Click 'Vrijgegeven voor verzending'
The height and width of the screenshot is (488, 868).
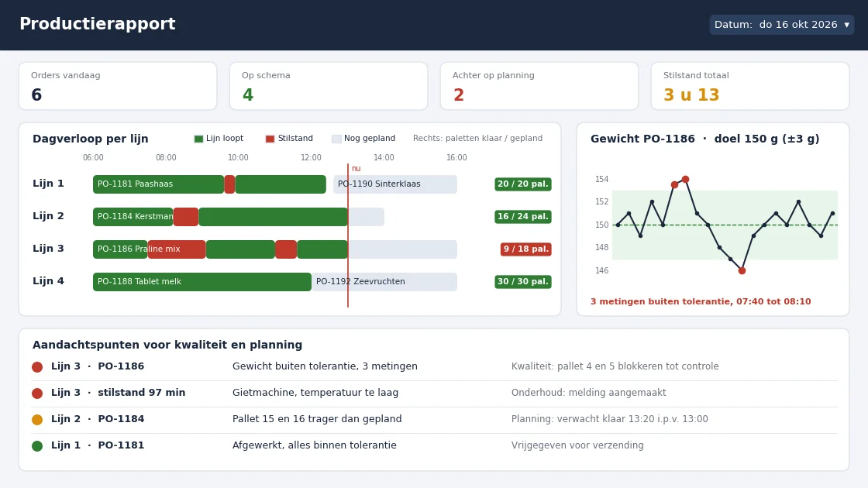577,445
